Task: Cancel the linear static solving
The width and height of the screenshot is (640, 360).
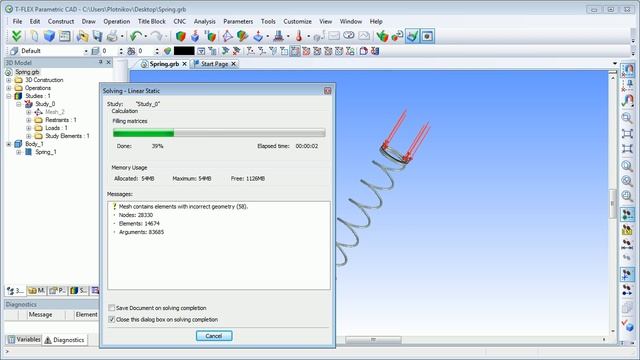Action: 214,336
